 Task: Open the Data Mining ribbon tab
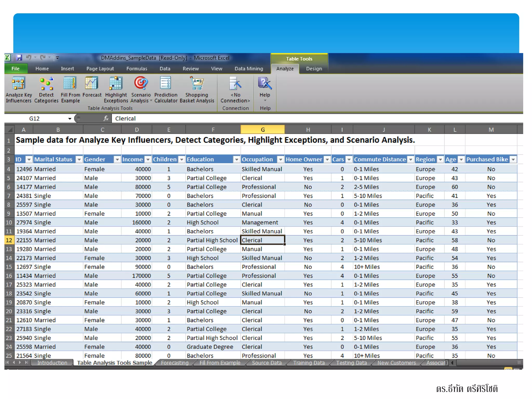click(x=249, y=69)
